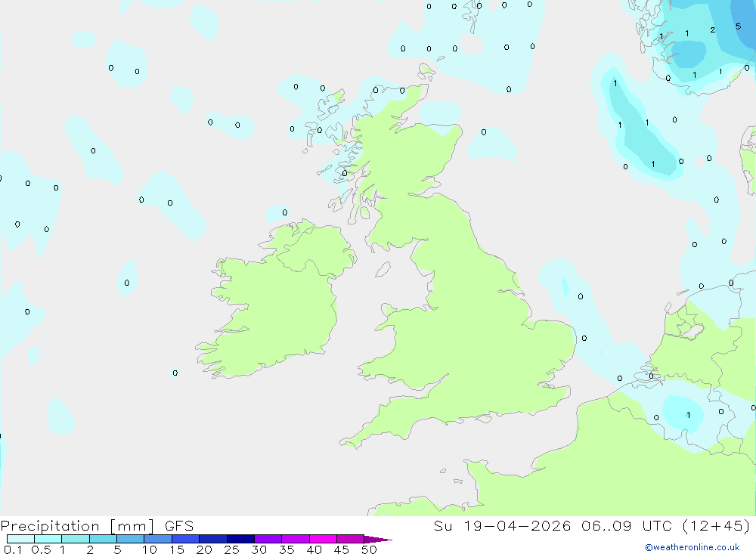
Task: Click the "35" legend scale label
Action: pos(287,549)
